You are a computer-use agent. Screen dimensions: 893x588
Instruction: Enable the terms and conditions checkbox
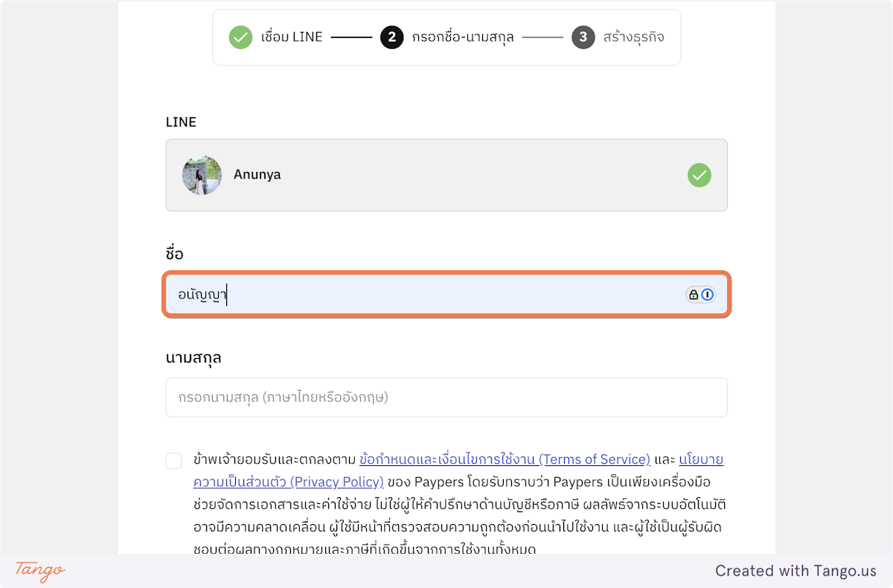point(173,460)
